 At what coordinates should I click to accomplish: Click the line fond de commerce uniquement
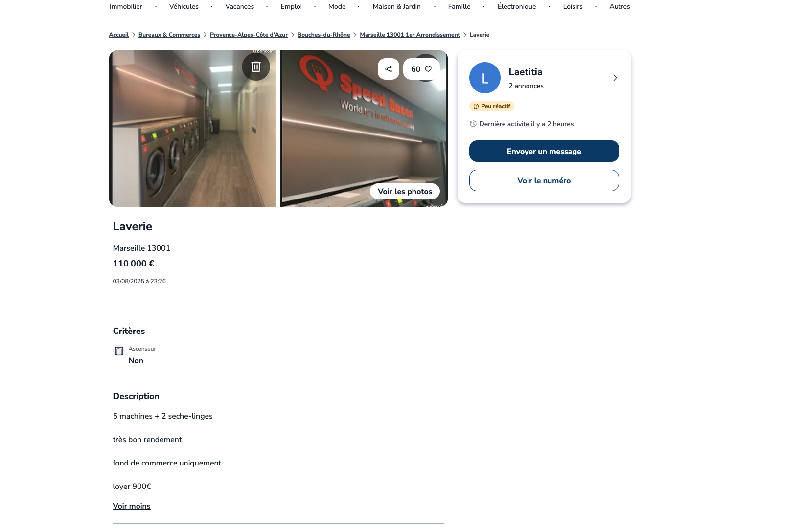[167, 463]
